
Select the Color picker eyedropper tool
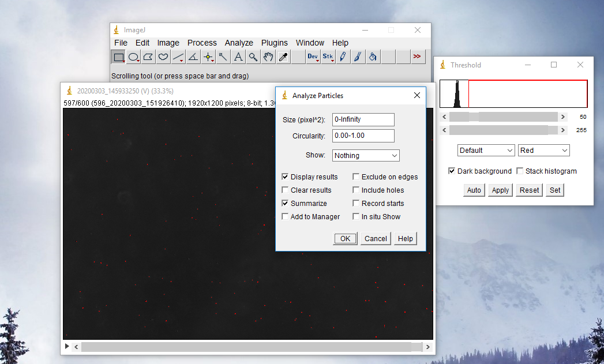click(283, 57)
